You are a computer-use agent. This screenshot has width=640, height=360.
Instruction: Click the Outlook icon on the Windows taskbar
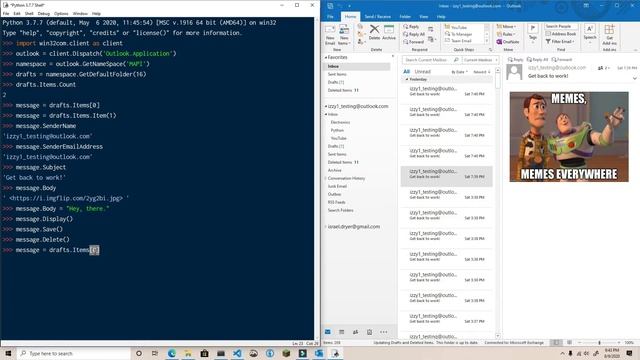pyautogui.click(x=319, y=353)
